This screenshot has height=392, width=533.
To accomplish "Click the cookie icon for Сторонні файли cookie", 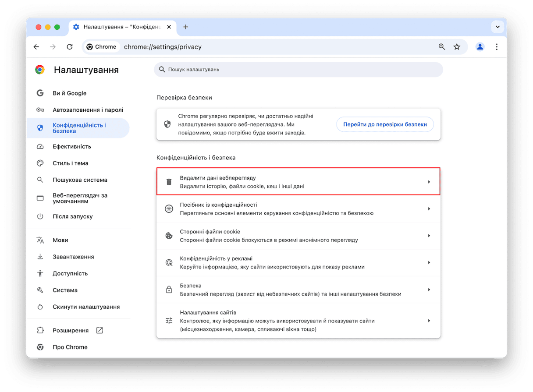I will click(169, 236).
